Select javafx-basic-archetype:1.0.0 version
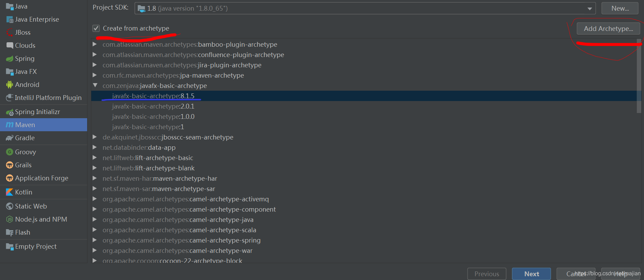The width and height of the screenshot is (644, 280). pyautogui.click(x=364, y=116)
